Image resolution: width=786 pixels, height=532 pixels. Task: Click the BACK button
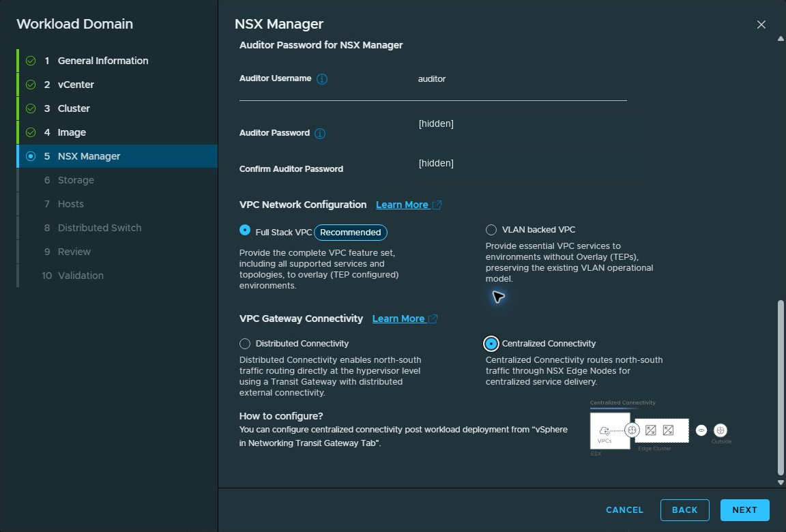pos(684,510)
